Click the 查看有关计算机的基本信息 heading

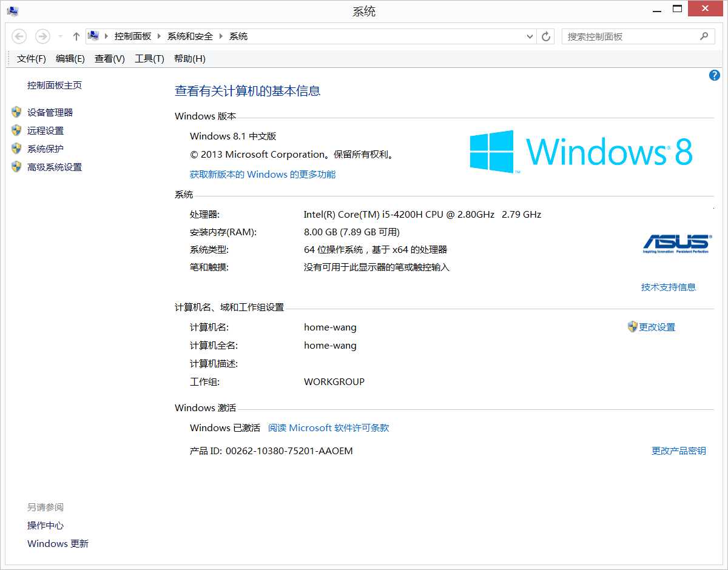pyautogui.click(x=248, y=91)
